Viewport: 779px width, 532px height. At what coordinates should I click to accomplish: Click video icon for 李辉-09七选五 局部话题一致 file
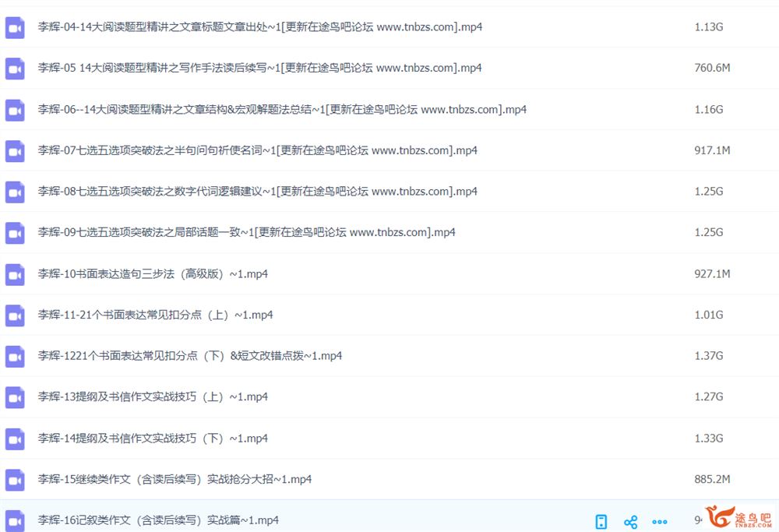[15, 233]
